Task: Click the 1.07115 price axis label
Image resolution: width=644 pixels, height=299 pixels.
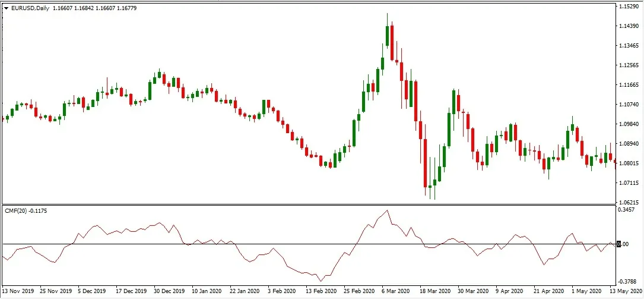Action: point(629,182)
